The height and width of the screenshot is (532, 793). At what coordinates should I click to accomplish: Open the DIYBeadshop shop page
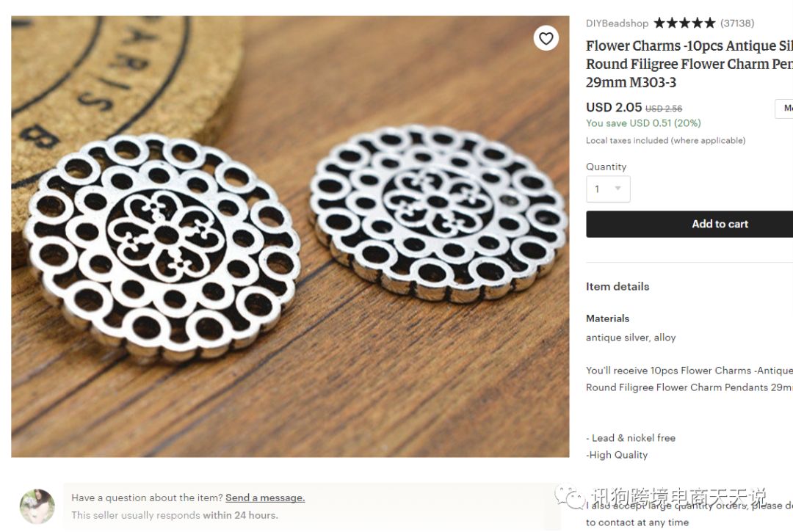[618, 23]
